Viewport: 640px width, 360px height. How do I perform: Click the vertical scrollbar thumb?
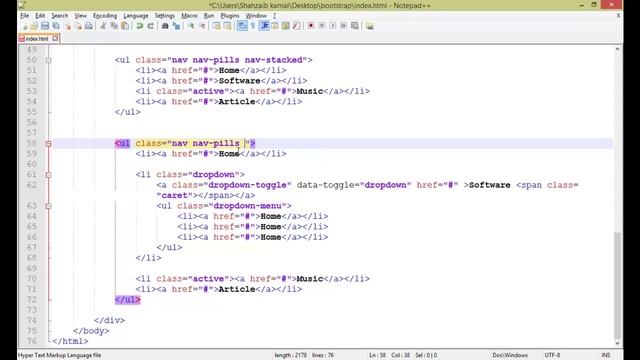617,285
